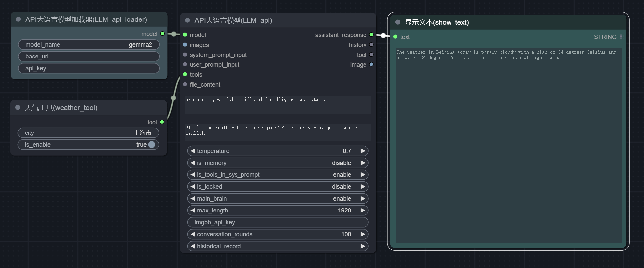Expand the historical_record selector
Viewport: 644px width, 268px height.
point(278,246)
